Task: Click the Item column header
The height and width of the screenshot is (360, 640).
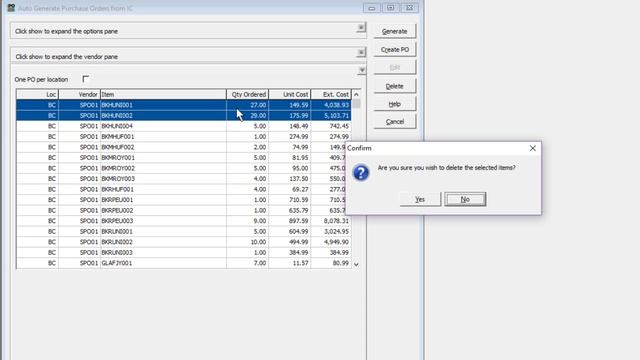Action: click(163, 94)
